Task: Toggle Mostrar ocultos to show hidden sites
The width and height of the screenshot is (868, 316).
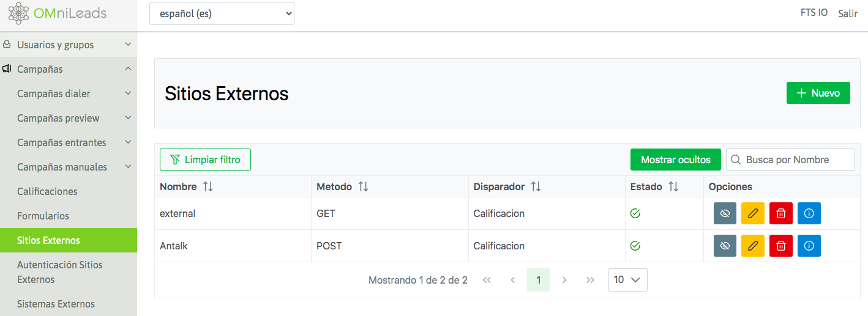Action: pyautogui.click(x=675, y=160)
